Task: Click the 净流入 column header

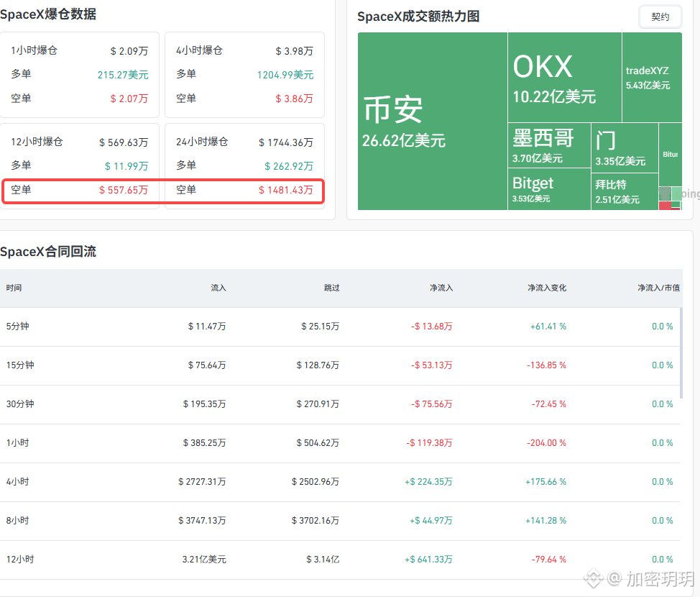Action: (x=441, y=288)
